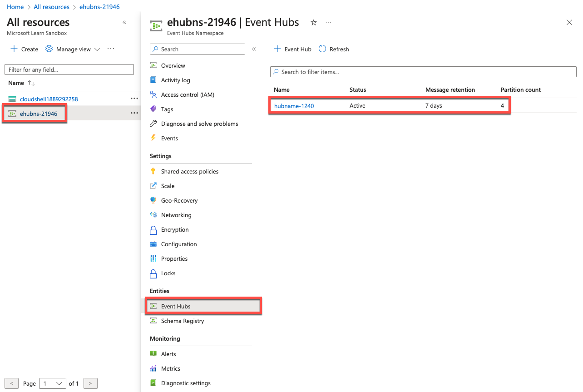Viewport: 583px width, 392px height.
Task: Expand the Manage view dropdown chevron
Action: click(x=97, y=49)
